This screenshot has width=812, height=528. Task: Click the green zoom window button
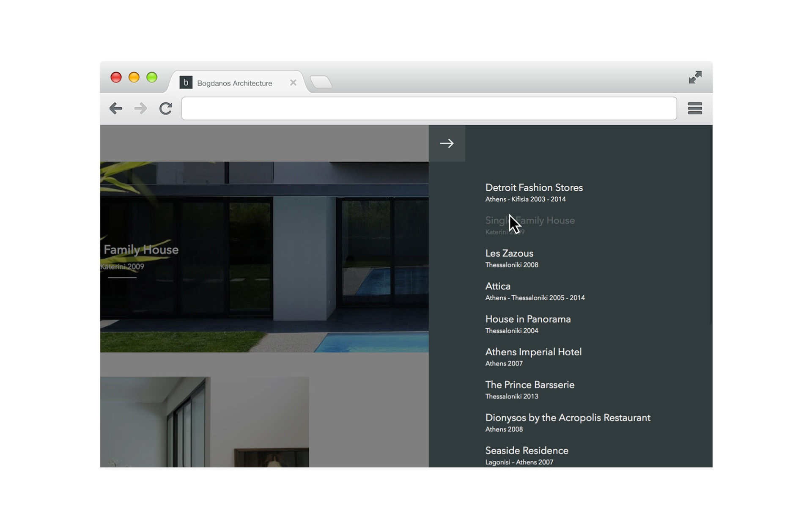tap(152, 77)
